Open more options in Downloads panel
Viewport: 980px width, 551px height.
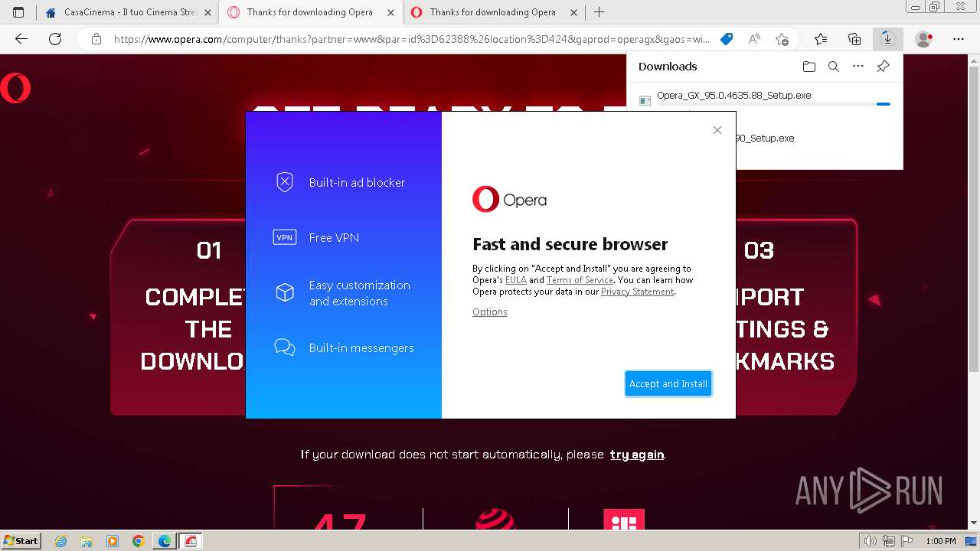click(858, 67)
